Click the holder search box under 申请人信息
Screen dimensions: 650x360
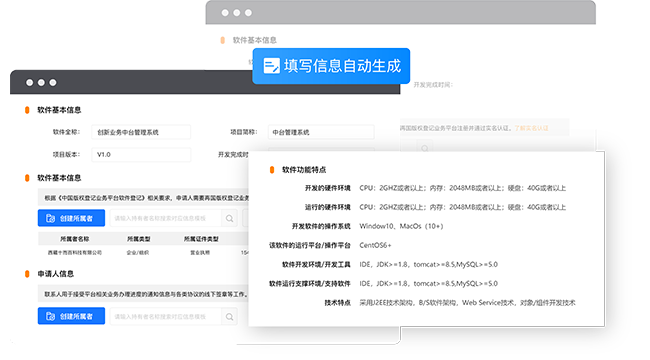click(166, 316)
